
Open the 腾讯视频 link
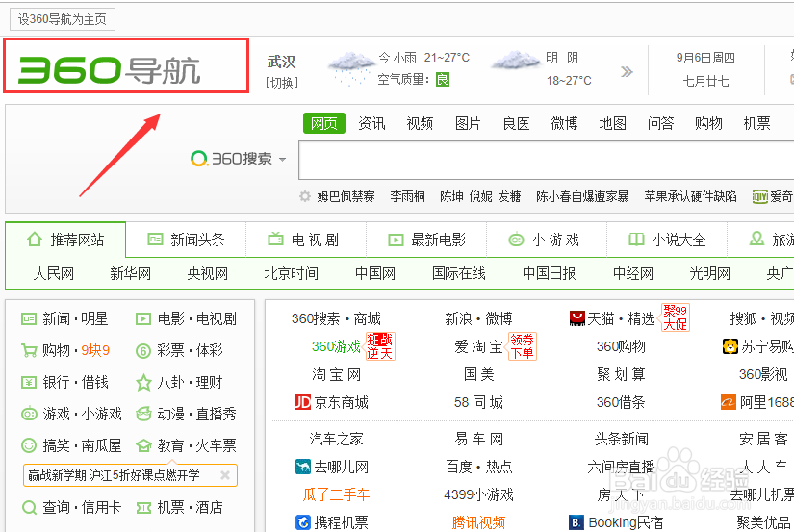click(478, 522)
